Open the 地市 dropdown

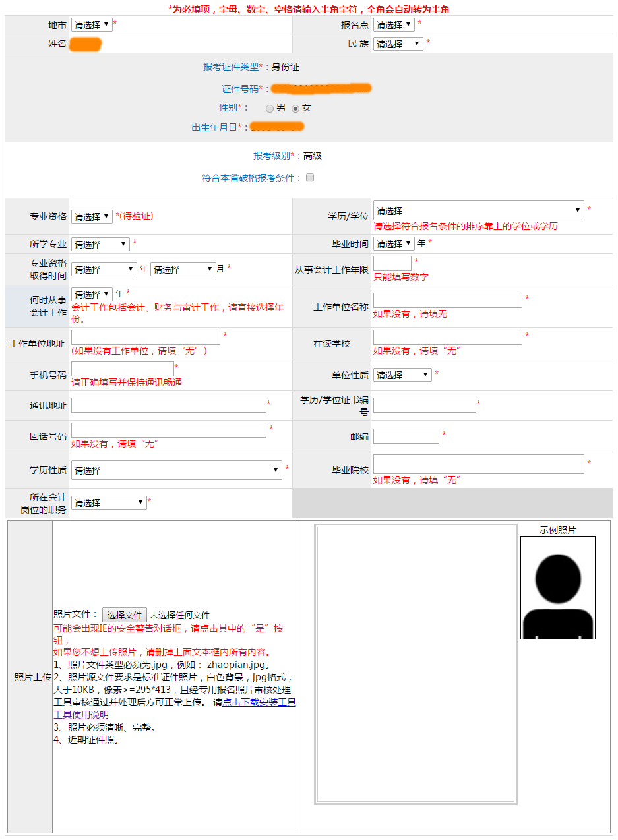pos(91,25)
